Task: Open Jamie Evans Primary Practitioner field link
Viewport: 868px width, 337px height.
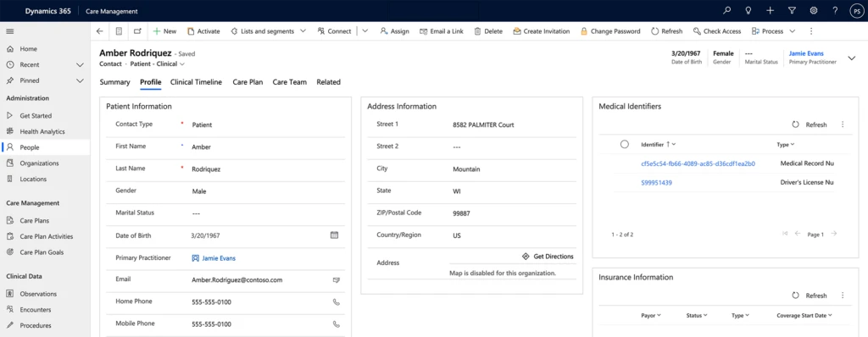Action: click(219, 258)
